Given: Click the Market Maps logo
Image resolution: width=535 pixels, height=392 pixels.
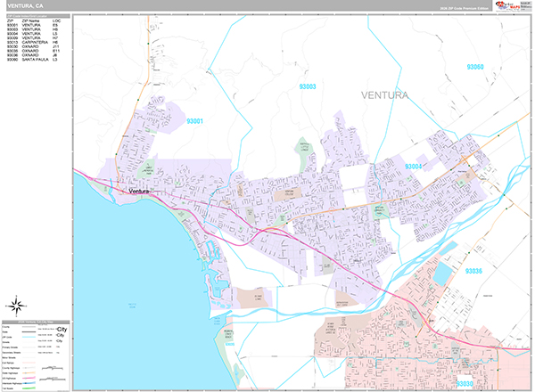Looking at the screenshot, I should 515,7.
